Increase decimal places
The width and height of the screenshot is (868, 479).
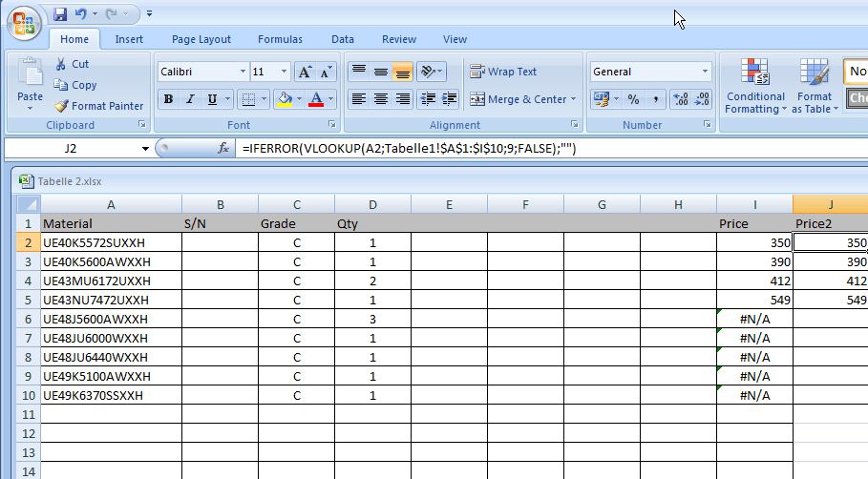tap(680, 99)
